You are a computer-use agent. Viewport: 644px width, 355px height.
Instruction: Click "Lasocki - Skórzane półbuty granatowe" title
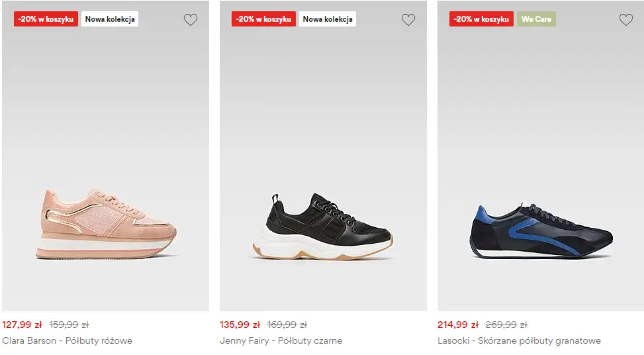point(519,340)
